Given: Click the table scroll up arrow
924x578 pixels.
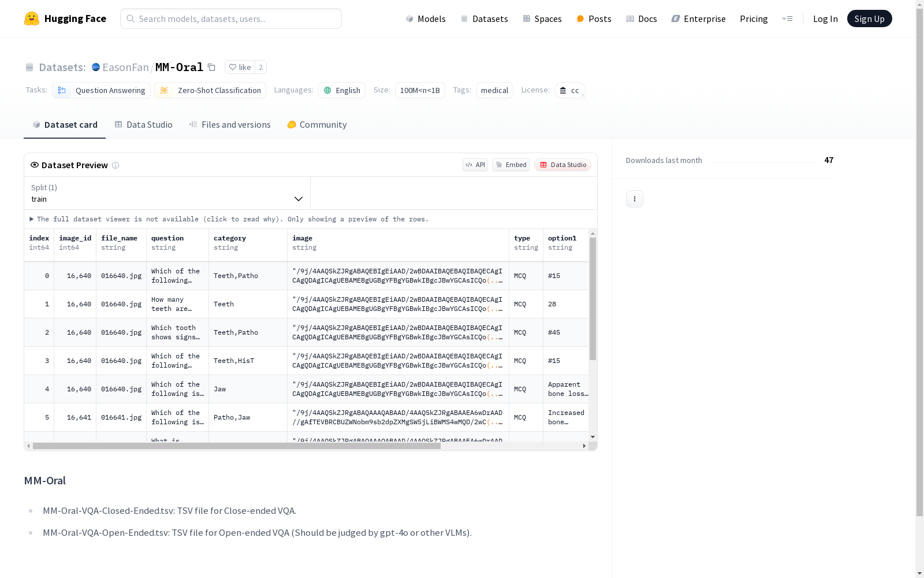Looking at the screenshot, I should (x=593, y=234).
